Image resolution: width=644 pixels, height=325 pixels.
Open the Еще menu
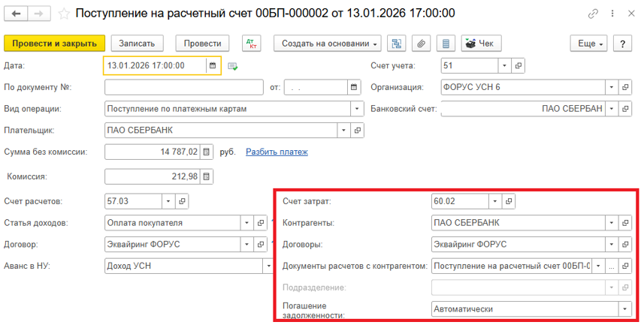tap(591, 44)
